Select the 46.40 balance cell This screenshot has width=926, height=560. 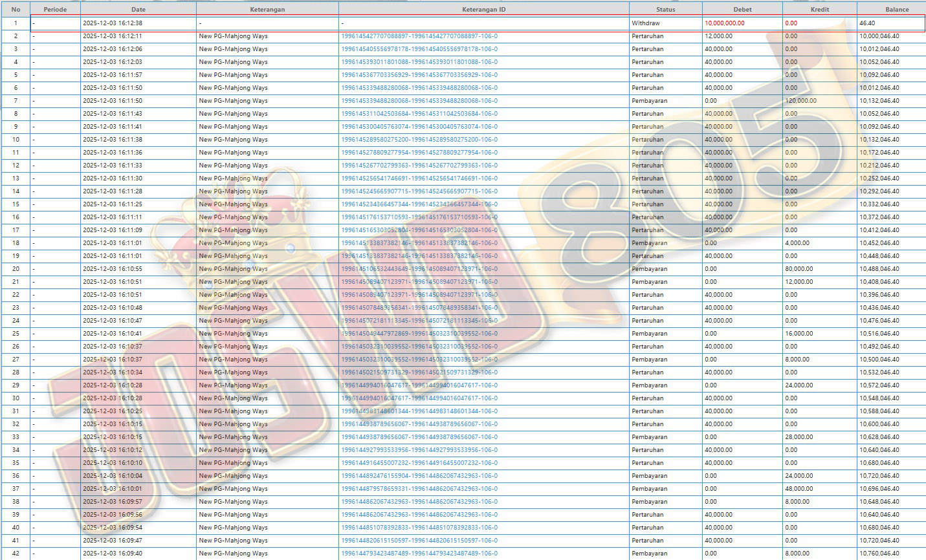point(867,23)
